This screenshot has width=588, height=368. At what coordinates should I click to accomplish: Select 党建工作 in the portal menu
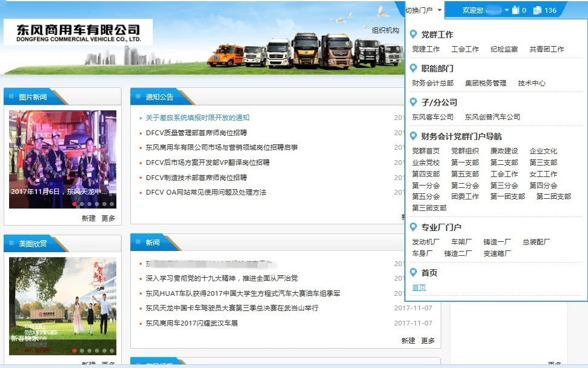tap(426, 49)
